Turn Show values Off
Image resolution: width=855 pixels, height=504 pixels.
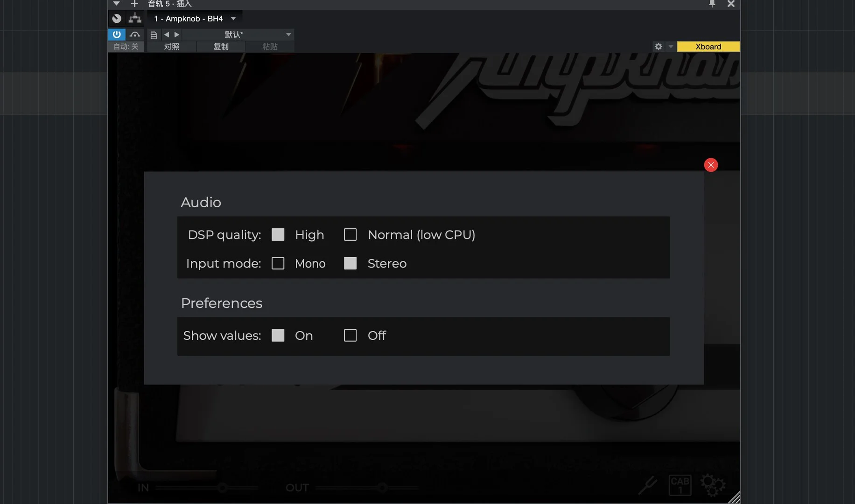click(x=350, y=336)
